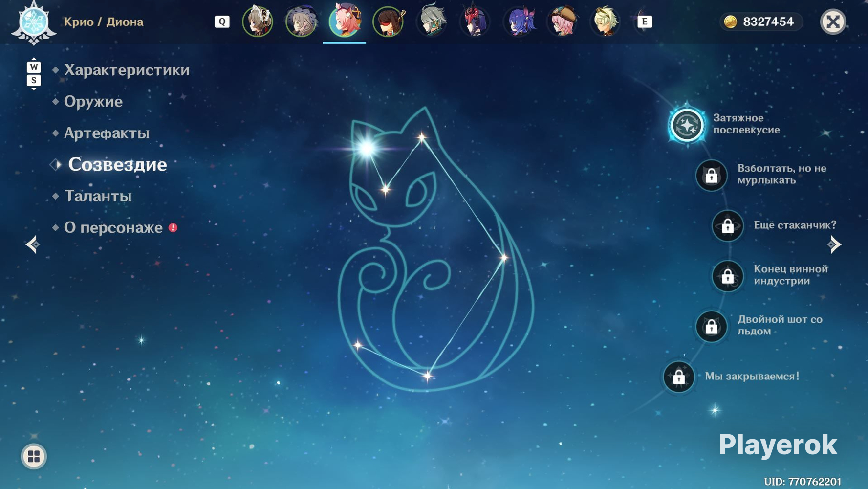This screenshot has height=489, width=868.
Task: Open the Характеристики section
Action: click(127, 70)
